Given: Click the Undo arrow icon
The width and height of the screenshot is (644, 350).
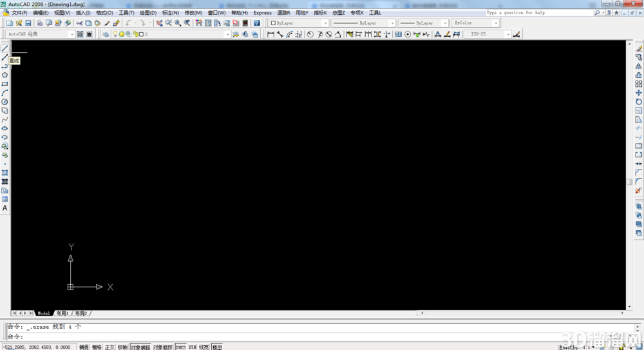Looking at the screenshot, I should 129,23.
